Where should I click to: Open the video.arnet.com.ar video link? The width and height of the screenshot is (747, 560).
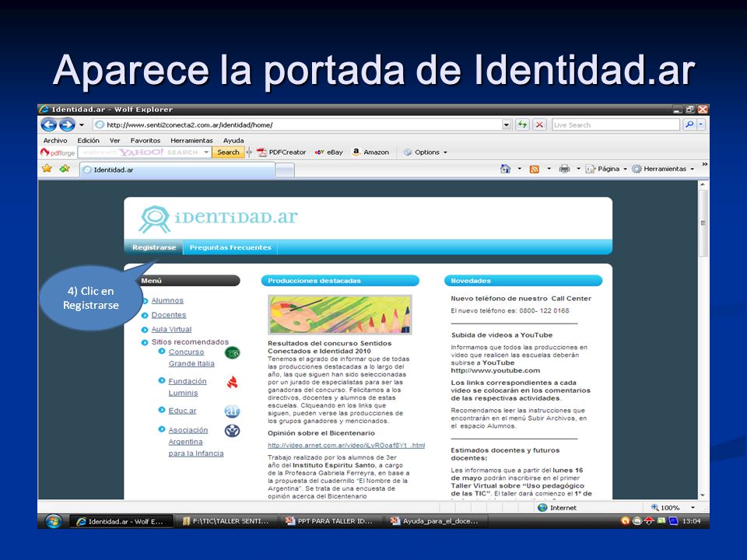[345, 445]
